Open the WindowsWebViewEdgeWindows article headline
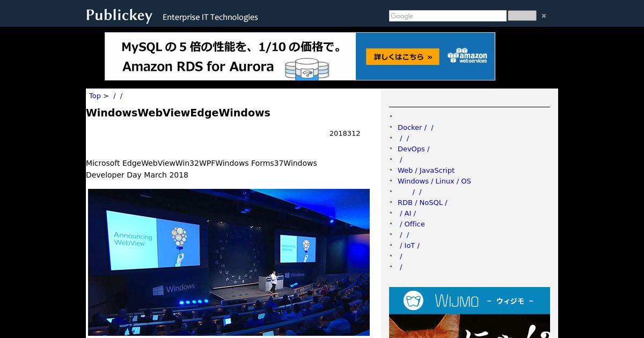 [178, 113]
